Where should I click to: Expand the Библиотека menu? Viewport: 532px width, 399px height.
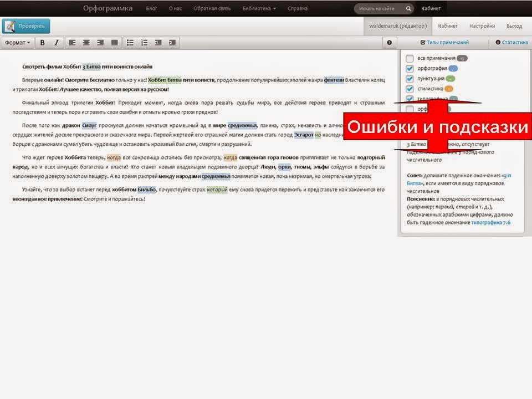[259, 8]
